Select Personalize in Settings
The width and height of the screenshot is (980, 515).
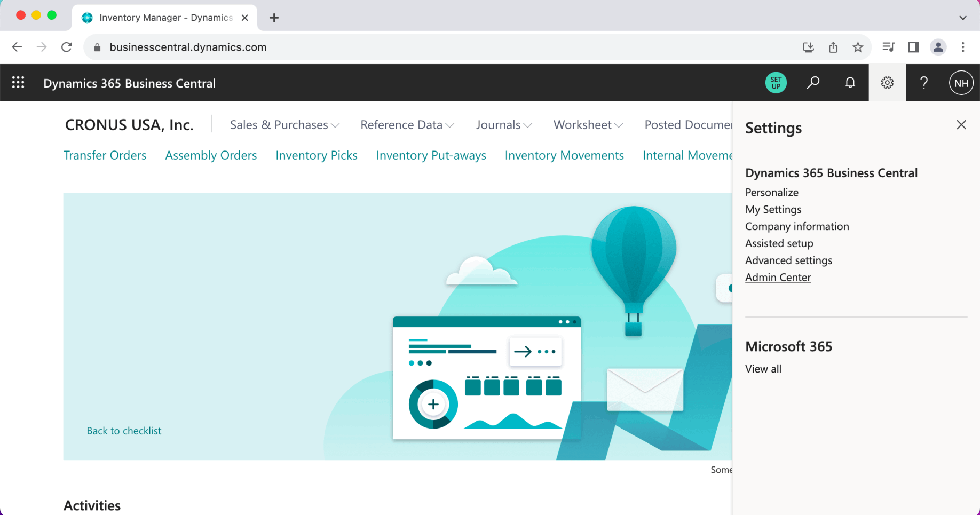click(x=772, y=193)
